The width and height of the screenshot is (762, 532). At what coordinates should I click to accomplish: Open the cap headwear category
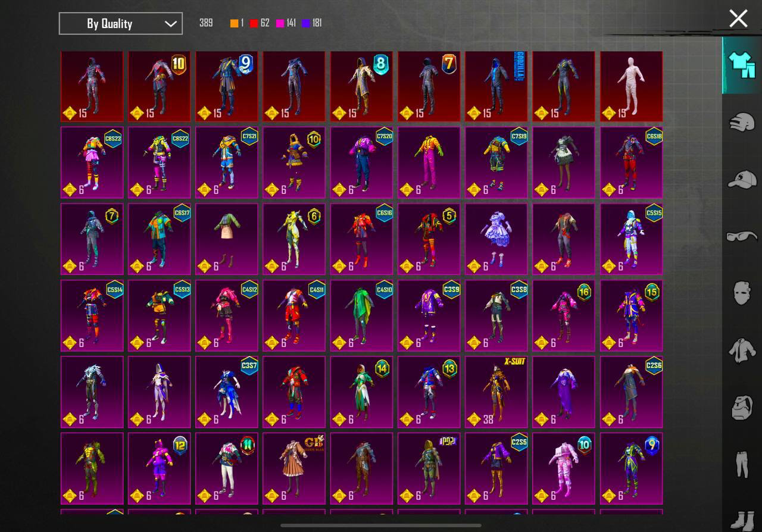[742, 179]
